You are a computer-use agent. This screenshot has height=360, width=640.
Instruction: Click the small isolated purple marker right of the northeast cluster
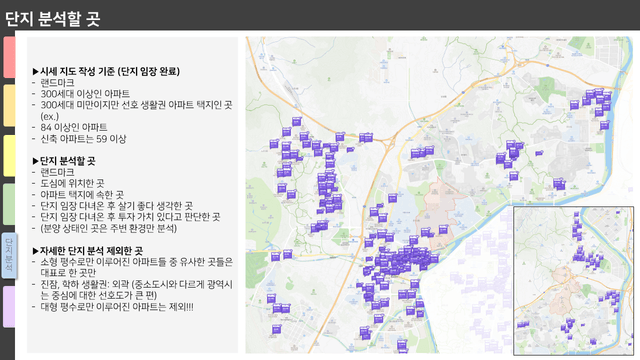point(539,153)
